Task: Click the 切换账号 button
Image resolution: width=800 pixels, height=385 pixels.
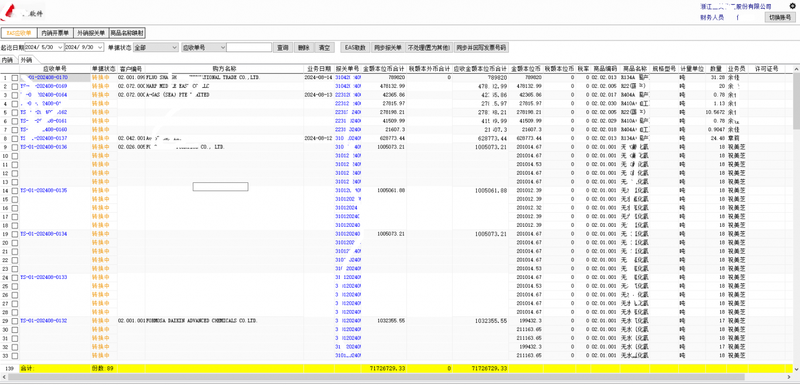Action: pos(780,17)
